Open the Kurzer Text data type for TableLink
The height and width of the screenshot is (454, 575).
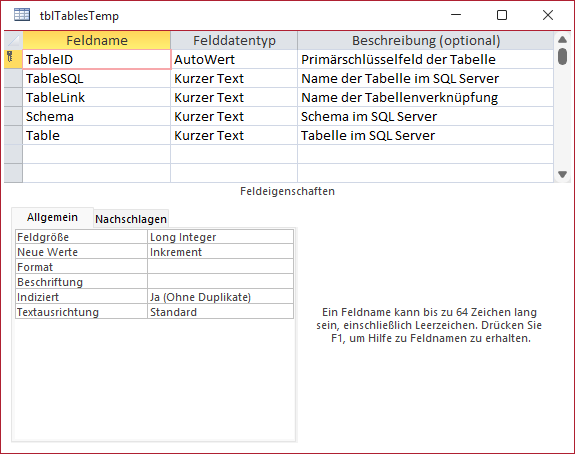click(234, 98)
